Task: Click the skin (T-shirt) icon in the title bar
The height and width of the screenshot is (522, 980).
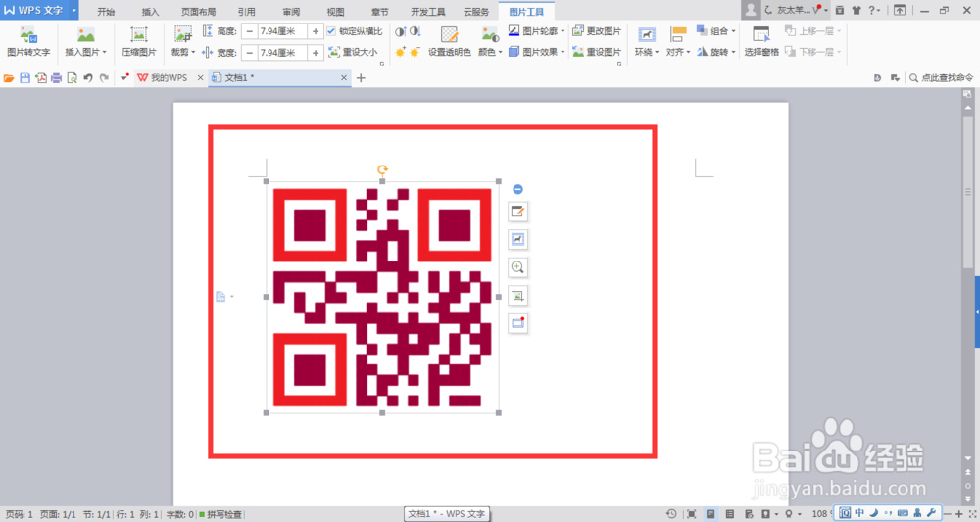Action: (857, 10)
